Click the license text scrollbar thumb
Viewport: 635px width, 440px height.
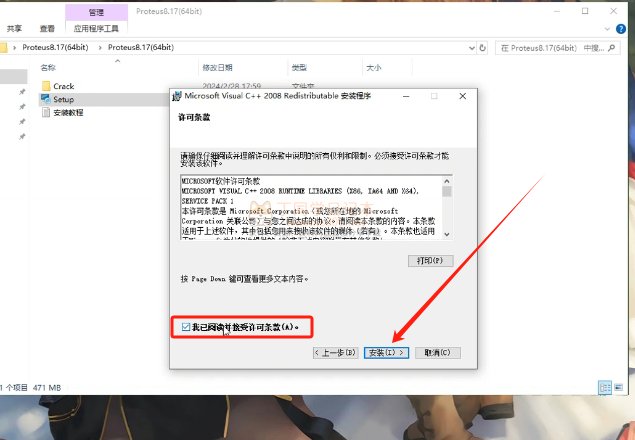point(447,191)
